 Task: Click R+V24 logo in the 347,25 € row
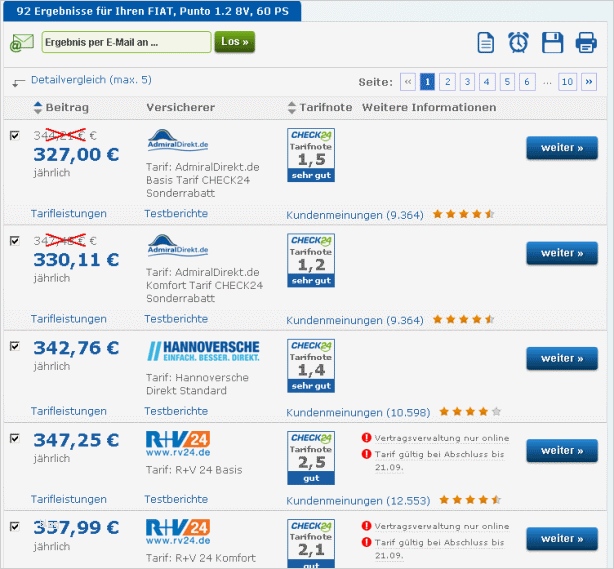point(178,443)
